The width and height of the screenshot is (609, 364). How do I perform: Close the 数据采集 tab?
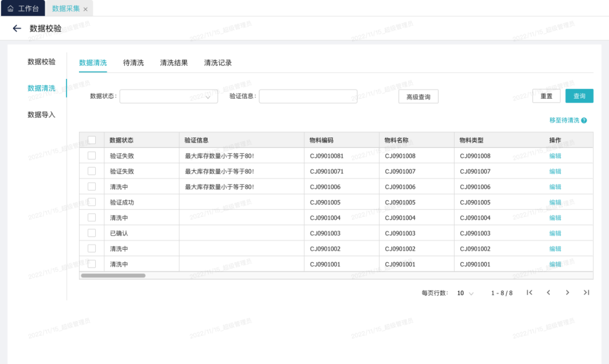point(85,9)
